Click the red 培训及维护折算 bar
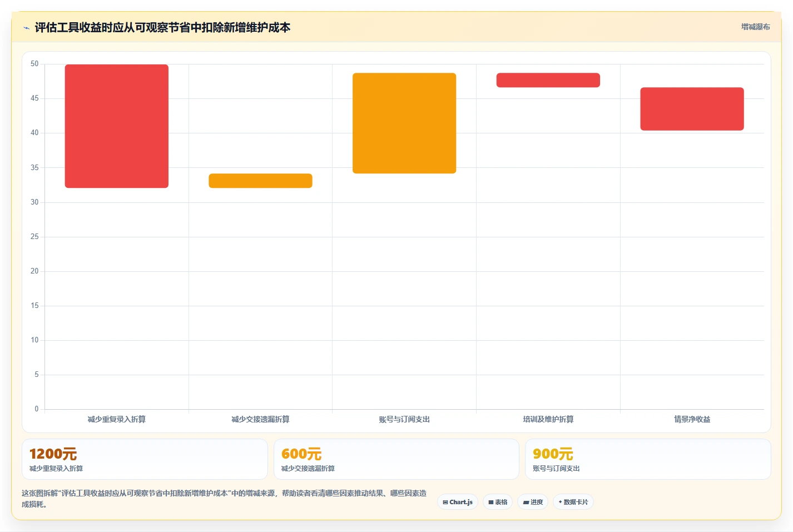Viewport: 793px width, 532px height. [548, 80]
